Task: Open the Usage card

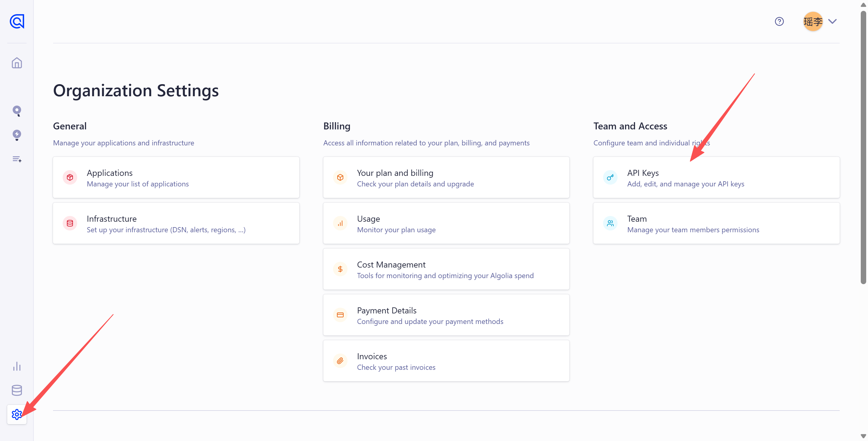Action: pyautogui.click(x=446, y=223)
